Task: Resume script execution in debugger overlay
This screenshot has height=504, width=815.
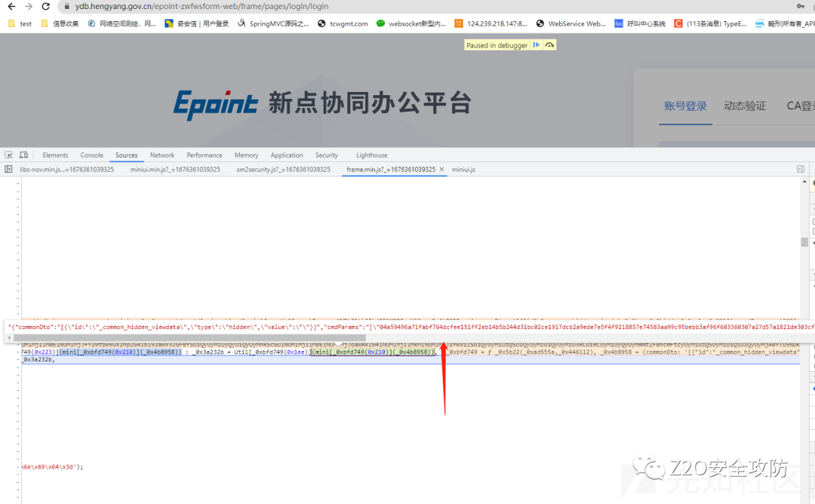Action: 537,45
